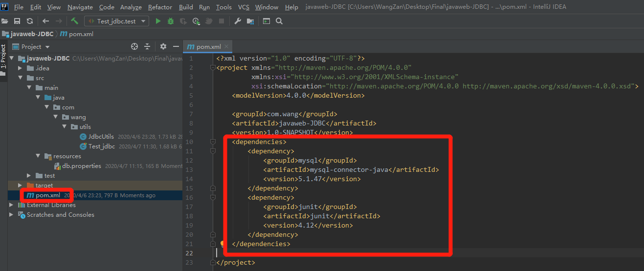Open Search Everywhere magnifier icon
The width and height of the screenshot is (644, 271).
tap(279, 21)
